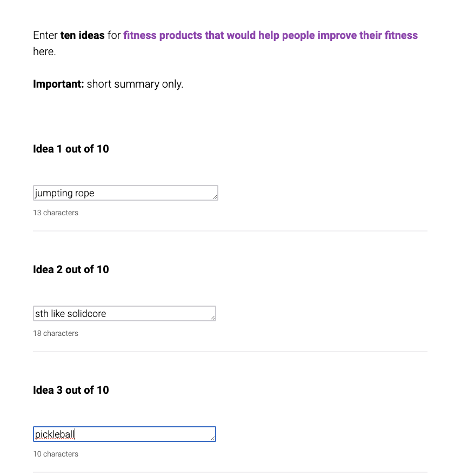Screen dimensions: 461x476
Task: Click the word "Enter" starting the instructions
Action: coord(45,36)
